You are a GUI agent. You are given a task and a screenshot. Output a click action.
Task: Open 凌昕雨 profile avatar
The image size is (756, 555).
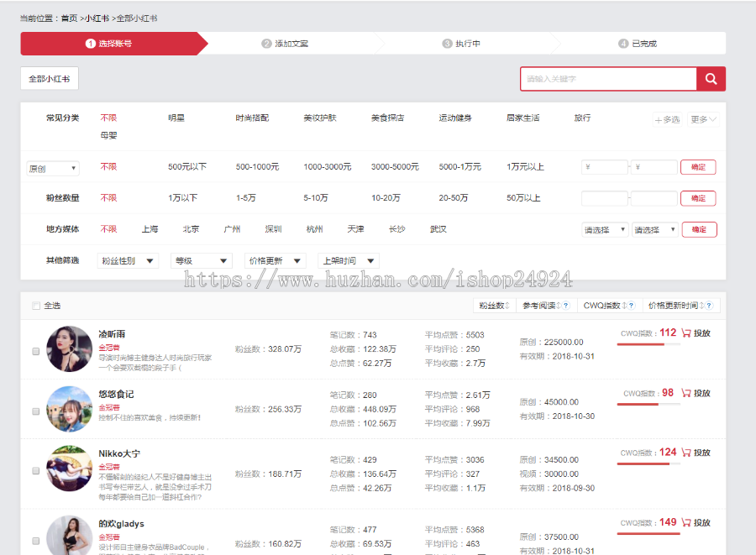click(69, 348)
